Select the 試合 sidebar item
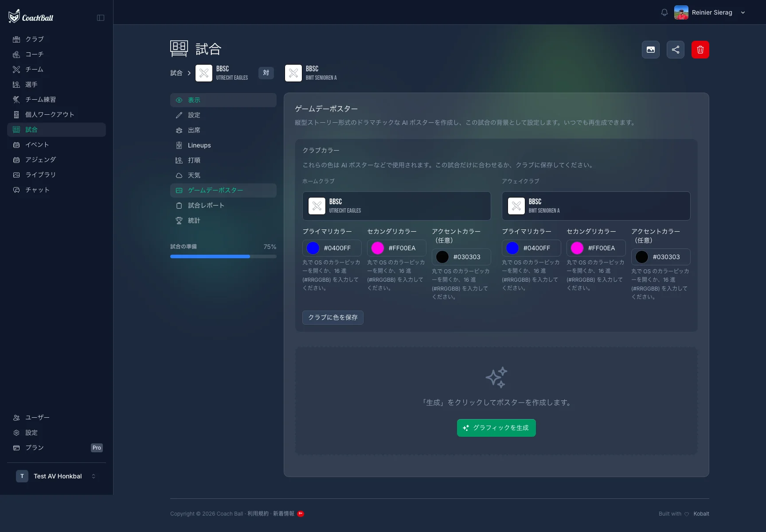 56,129
